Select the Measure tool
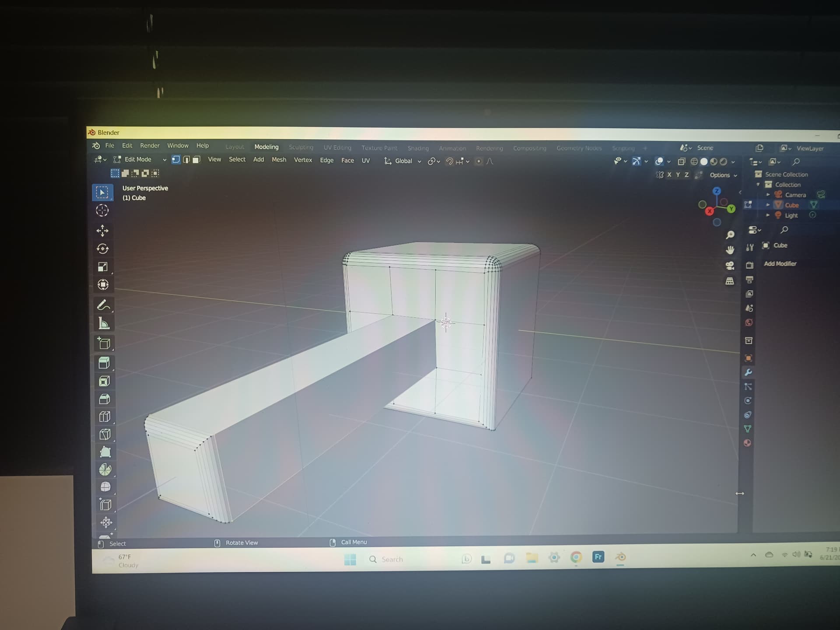 click(x=103, y=323)
